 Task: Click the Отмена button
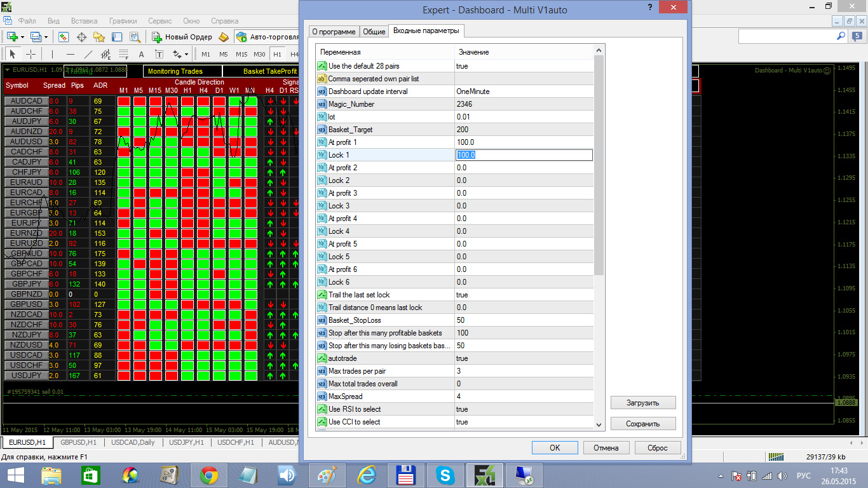pyautogui.click(x=606, y=448)
